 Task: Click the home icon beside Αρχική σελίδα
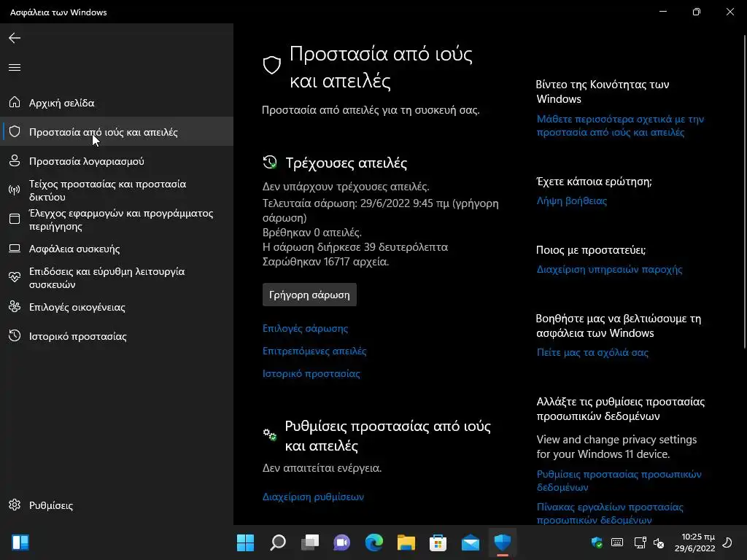pos(15,102)
